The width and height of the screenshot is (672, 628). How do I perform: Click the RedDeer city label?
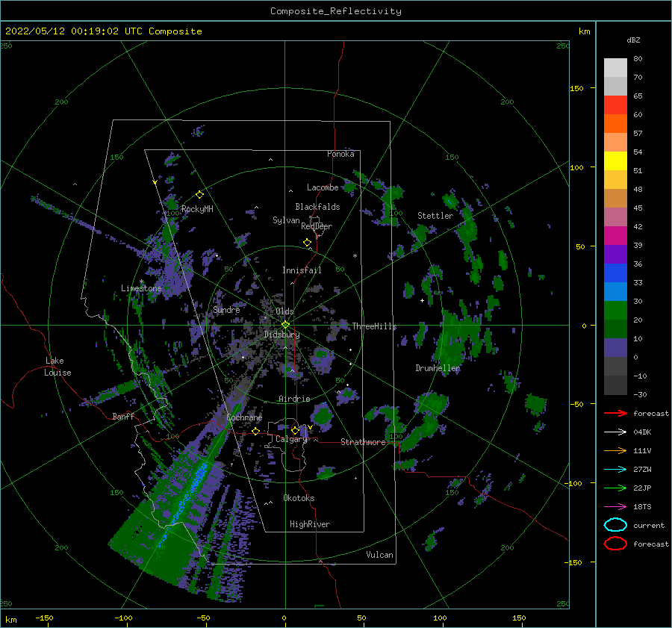(317, 226)
